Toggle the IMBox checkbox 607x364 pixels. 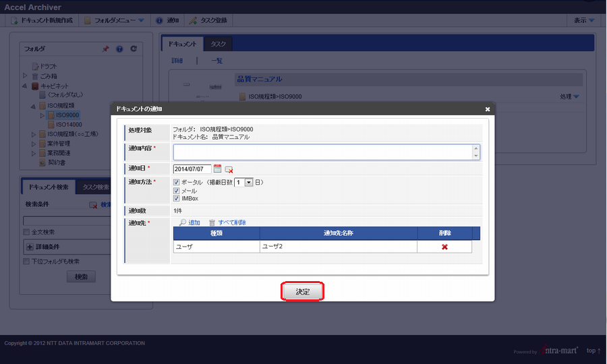tap(177, 198)
